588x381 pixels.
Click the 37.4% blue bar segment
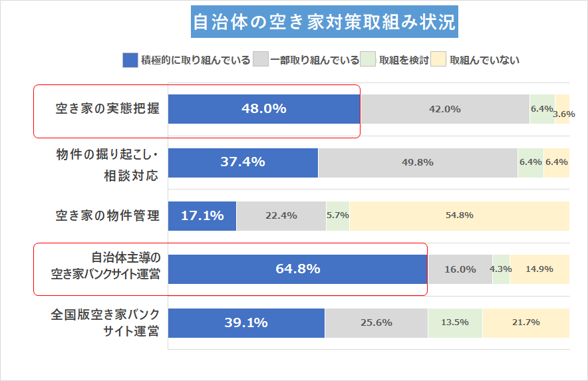coord(243,162)
